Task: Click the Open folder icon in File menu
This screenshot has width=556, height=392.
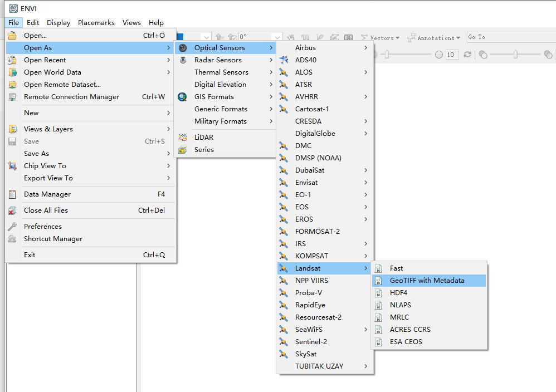Action: [x=12, y=36]
